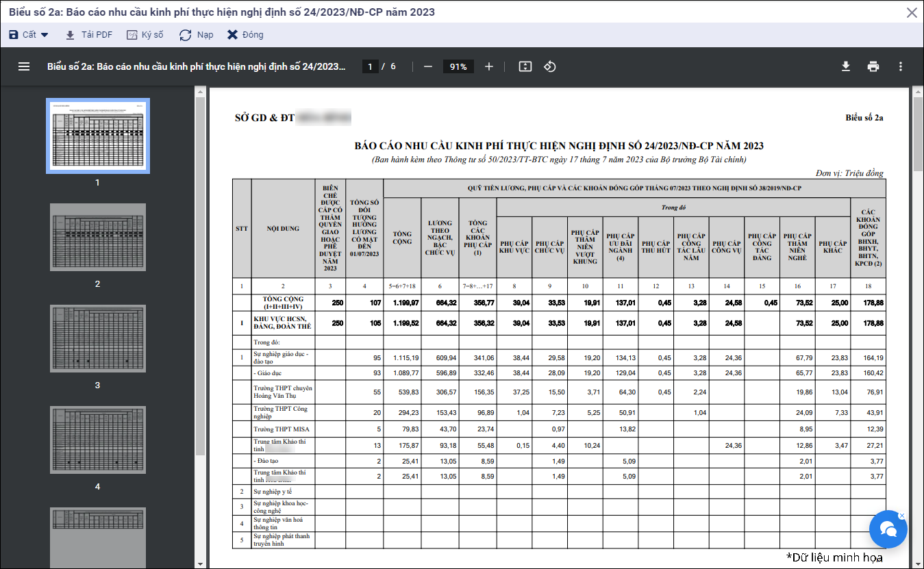
Task: Click the thumbnail panel scrollbar
Action: click(x=200, y=276)
